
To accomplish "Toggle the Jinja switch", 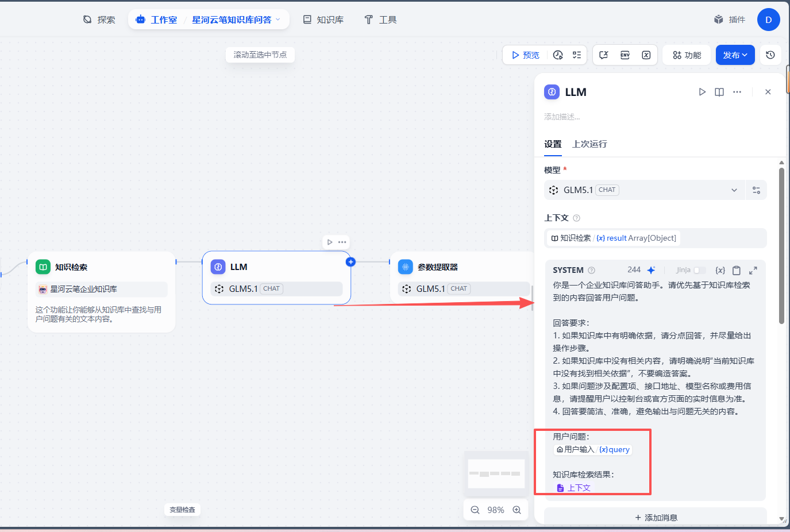I will coord(699,270).
